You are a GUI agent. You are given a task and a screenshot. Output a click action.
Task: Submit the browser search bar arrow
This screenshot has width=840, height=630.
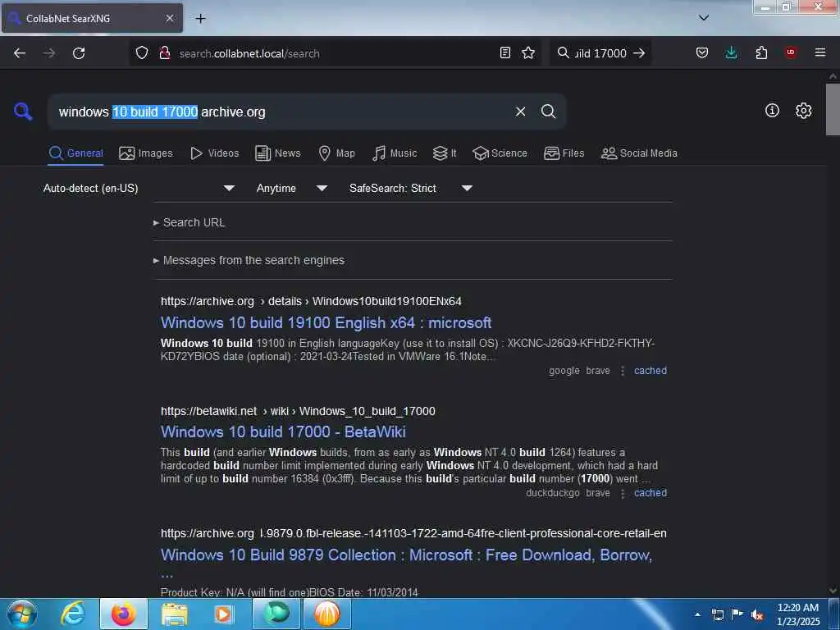[638, 52]
